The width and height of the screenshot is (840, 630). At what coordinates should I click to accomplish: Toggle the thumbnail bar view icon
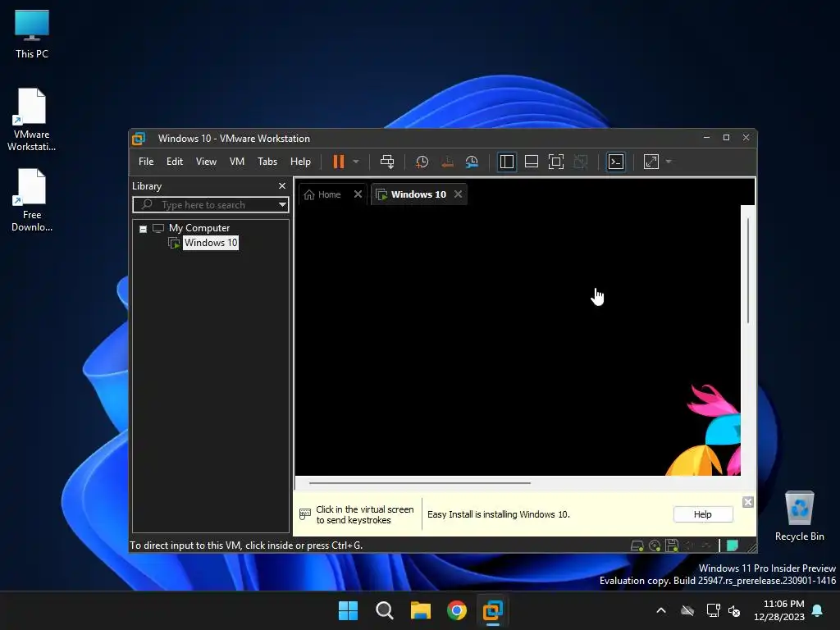(x=532, y=162)
